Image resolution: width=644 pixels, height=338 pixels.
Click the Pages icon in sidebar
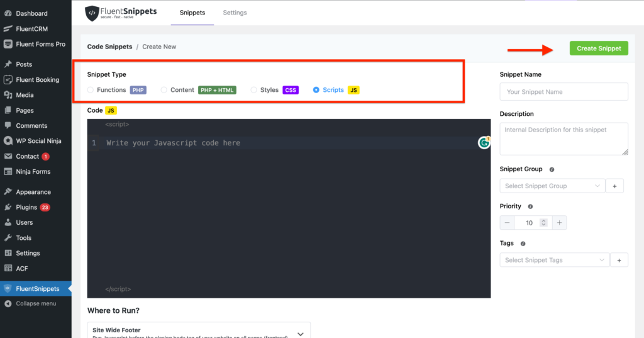[x=8, y=110]
